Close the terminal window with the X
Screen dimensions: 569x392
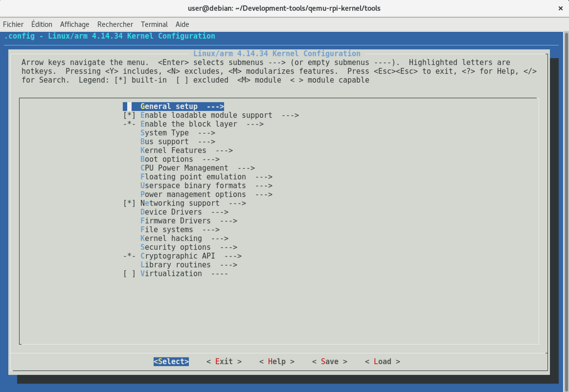(560, 8)
